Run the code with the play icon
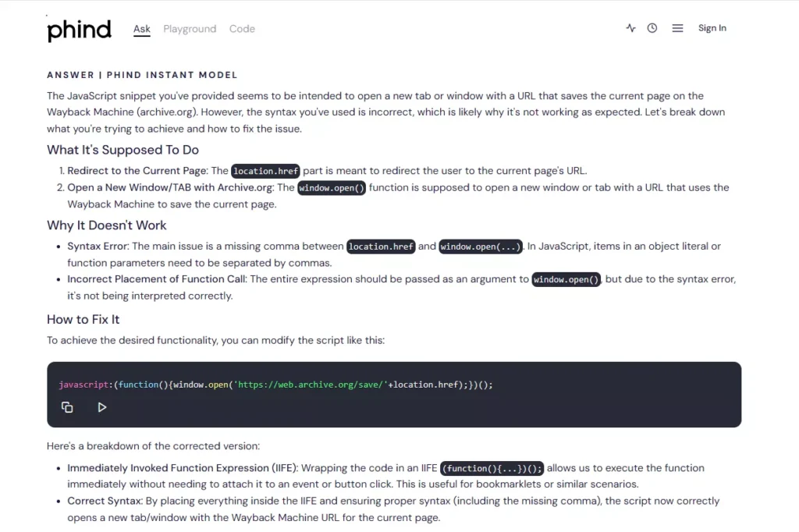Viewport: 799px width, 532px height. point(101,407)
